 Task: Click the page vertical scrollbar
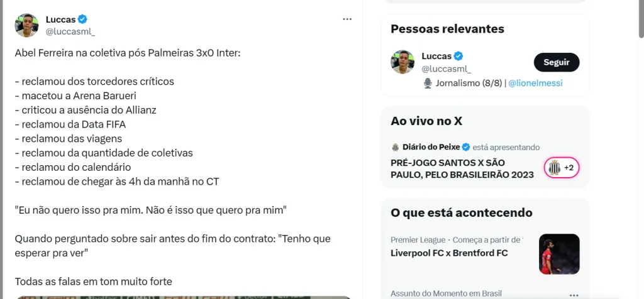click(x=639, y=149)
